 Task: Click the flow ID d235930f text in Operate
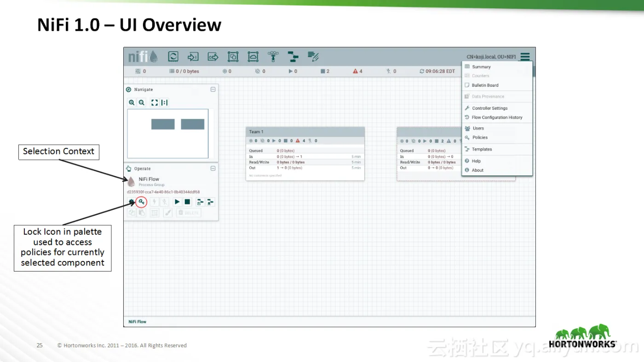click(x=163, y=192)
